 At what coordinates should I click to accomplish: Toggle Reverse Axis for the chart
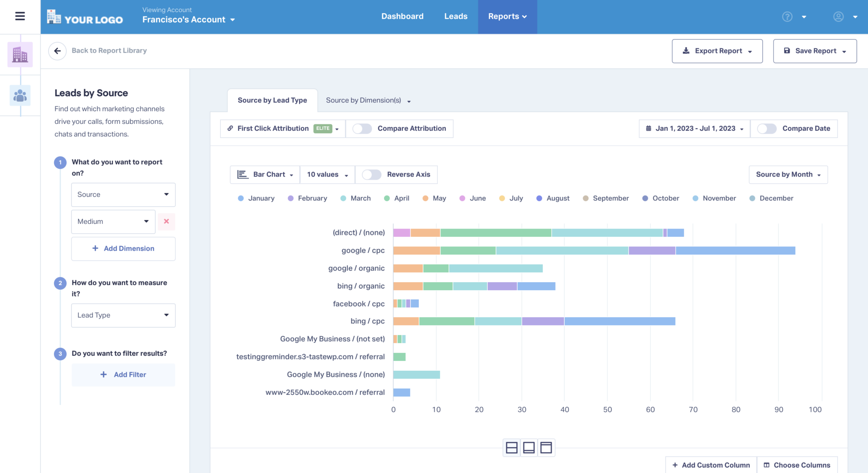pos(371,174)
